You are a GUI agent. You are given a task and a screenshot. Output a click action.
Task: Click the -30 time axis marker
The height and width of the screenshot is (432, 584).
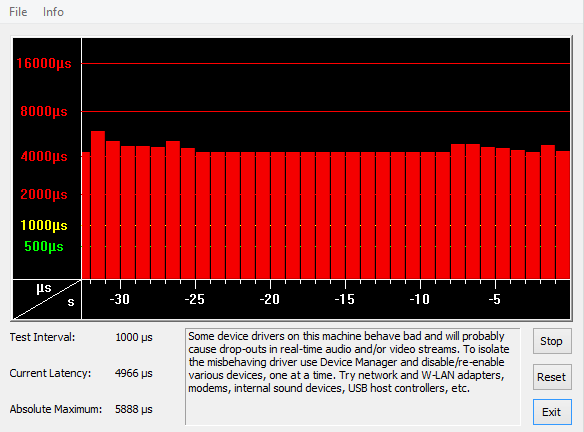(120, 299)
